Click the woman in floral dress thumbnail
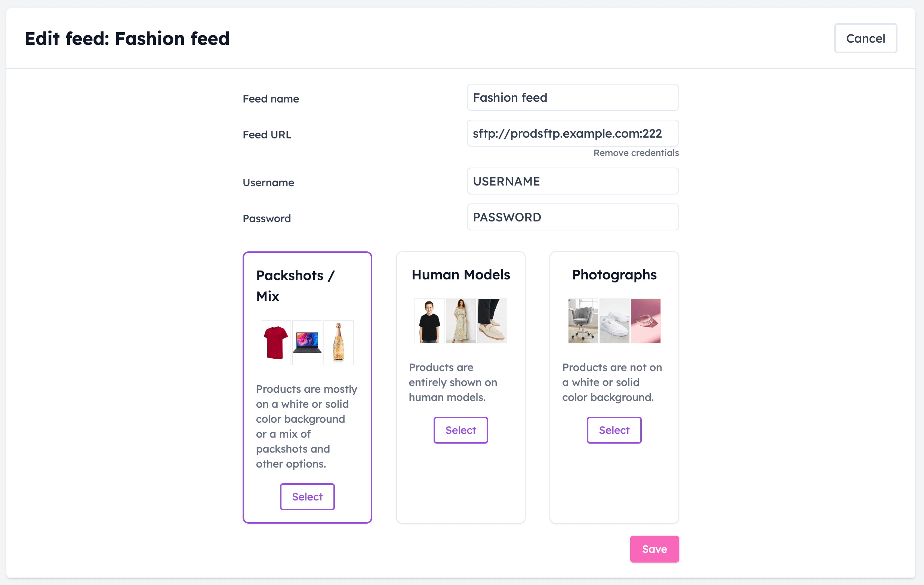This screenshot has width=924, height=585. click(x=461, y=321)
